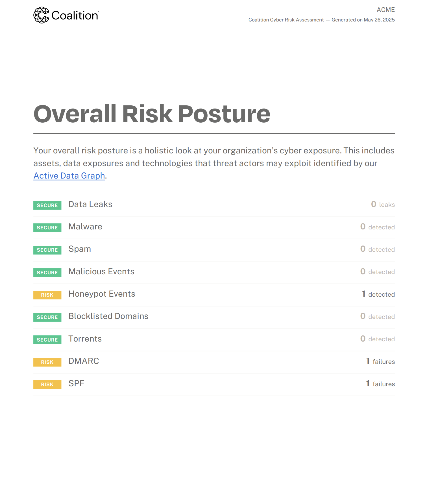
Task: Click the SPF 1 failures count
Action: (380, 384)
